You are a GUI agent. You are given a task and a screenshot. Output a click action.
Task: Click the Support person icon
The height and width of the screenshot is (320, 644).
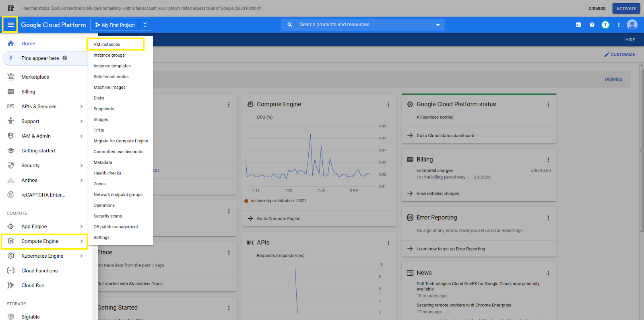[x=11, y=121]
